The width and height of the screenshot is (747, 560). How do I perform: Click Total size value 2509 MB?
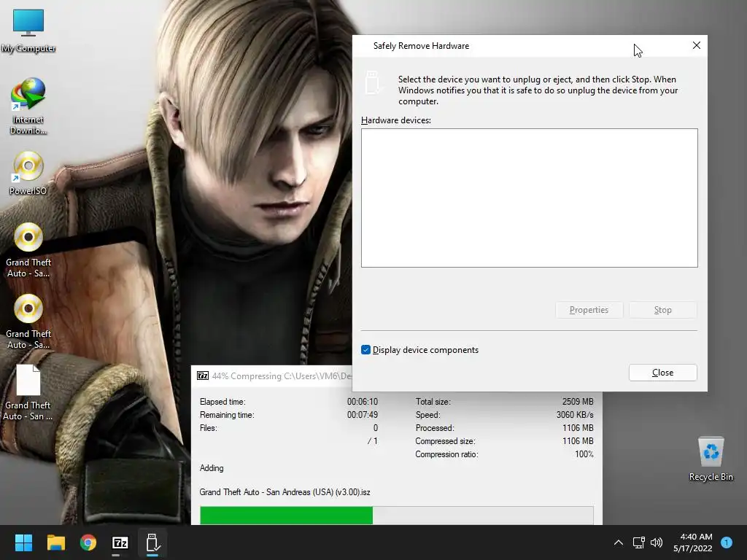(578, 402)
